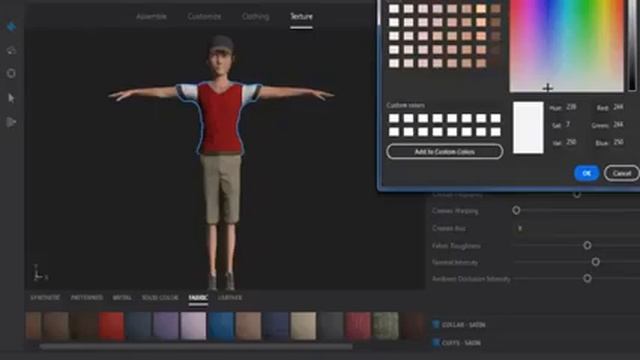
Task: Apply the bright red fabric thumbnail
Action: (x=111, y=326)
